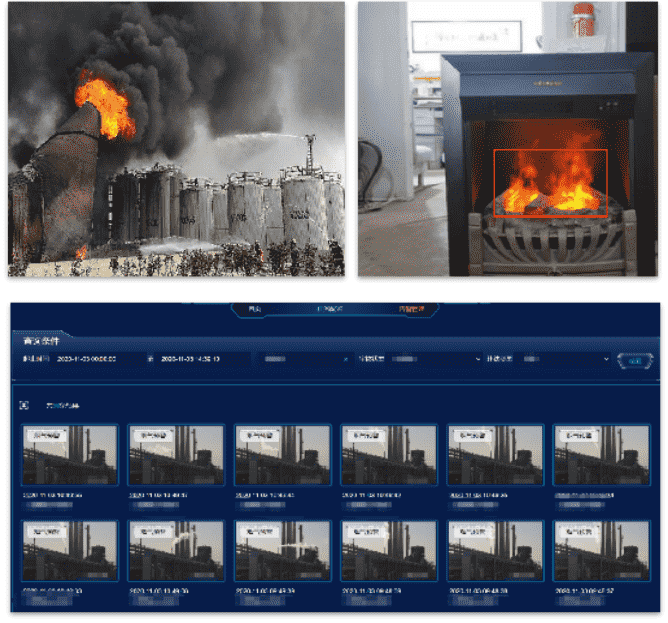Click the start time field showing 00:00:00
The height and width of the screenshot is (623, 668).
tap(88, 358)
